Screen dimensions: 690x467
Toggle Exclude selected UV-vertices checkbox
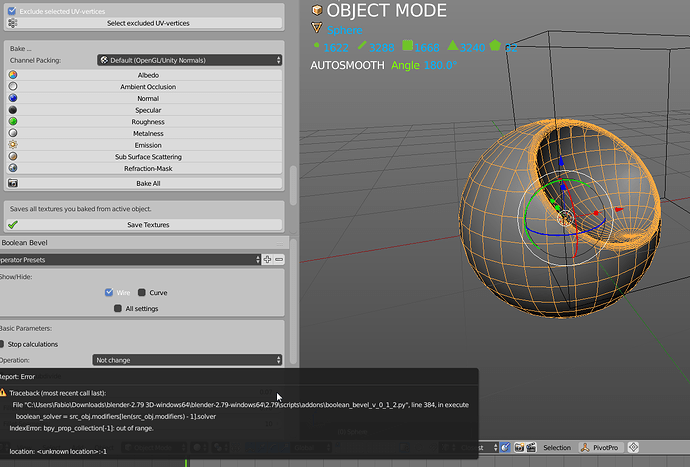(x=12, y=11)
